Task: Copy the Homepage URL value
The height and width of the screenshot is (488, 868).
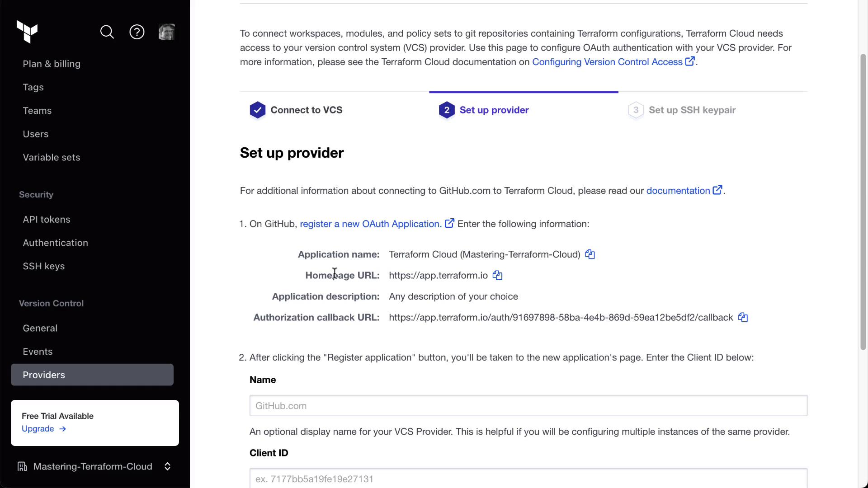Action: click(497, 276)
